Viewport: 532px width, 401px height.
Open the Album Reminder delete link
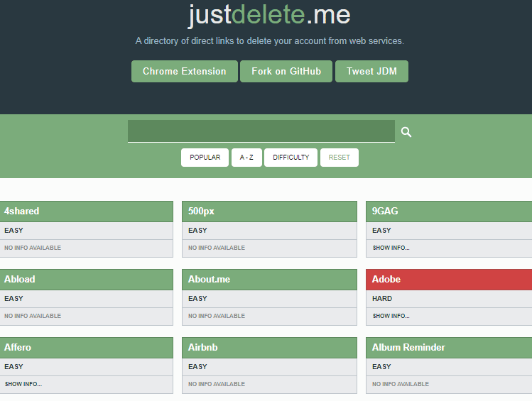click(x=449, y=348)
